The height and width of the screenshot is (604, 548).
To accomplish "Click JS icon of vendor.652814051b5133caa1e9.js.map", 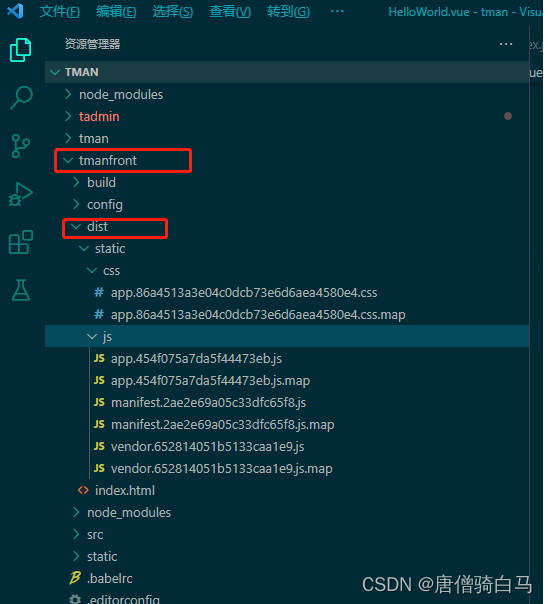I will coord(99,468).
